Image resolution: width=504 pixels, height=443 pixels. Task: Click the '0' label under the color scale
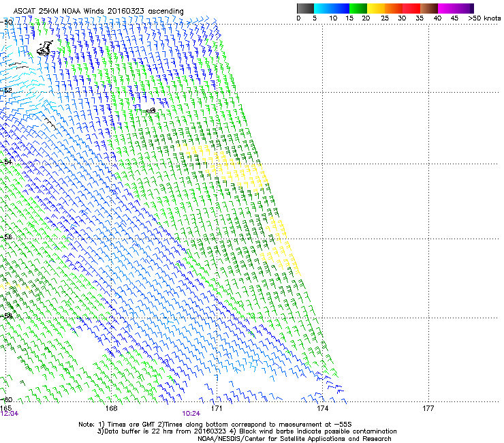(x=298, y=18)
